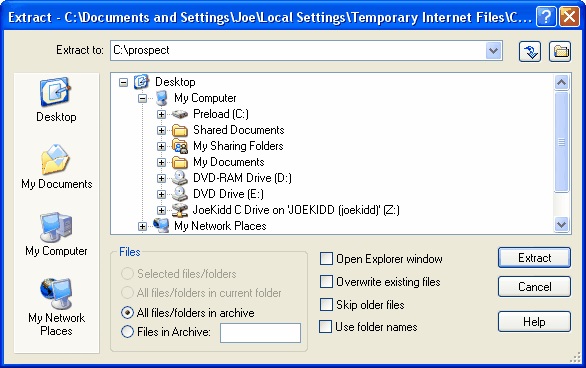
Task: Select the 'Shared Documents' tree label
Action: pyautogui.click(x=239, y=130)
